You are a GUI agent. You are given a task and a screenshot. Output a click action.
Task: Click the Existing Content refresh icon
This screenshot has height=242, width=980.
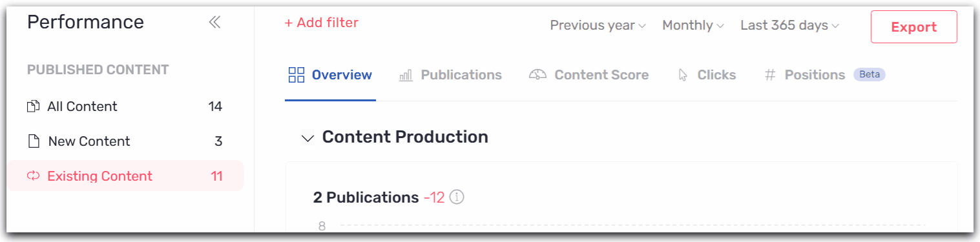tap(33, 176)
